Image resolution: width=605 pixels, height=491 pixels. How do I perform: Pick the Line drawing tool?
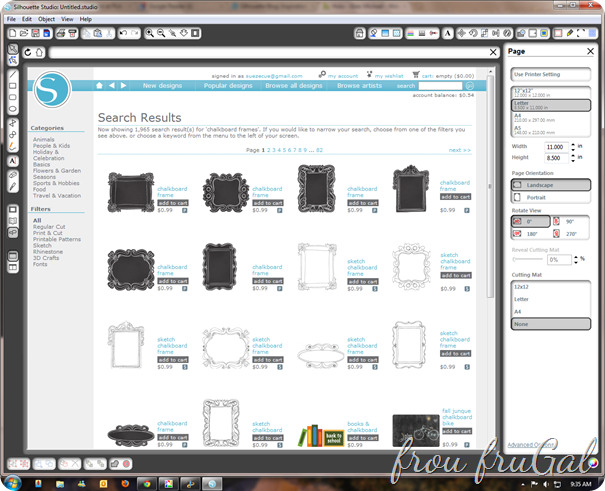13,74
